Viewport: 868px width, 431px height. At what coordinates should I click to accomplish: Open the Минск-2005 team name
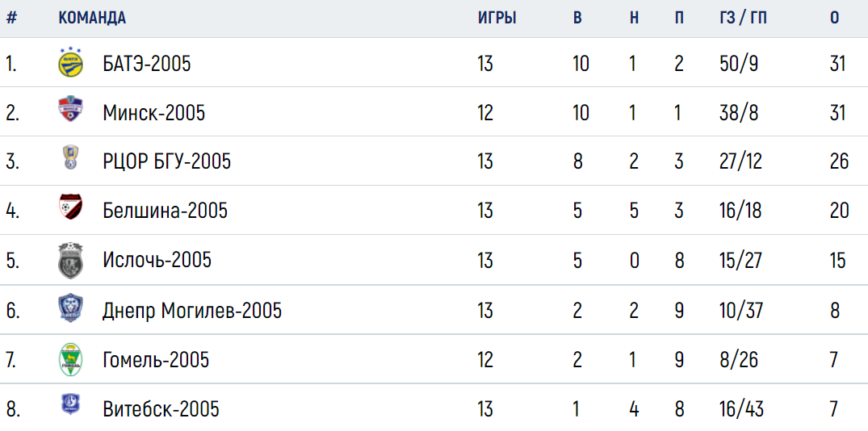154,113
